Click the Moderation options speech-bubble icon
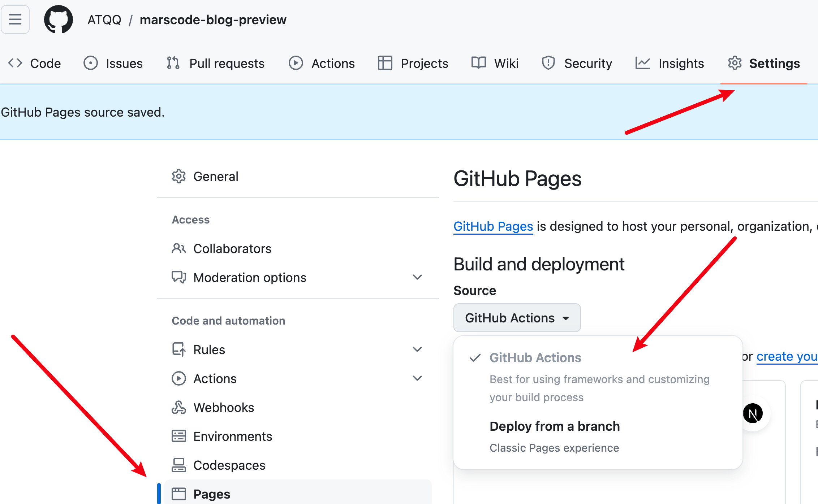Image resolution: width=818 pixels, height=504 pixels. [x=179, y=278]
